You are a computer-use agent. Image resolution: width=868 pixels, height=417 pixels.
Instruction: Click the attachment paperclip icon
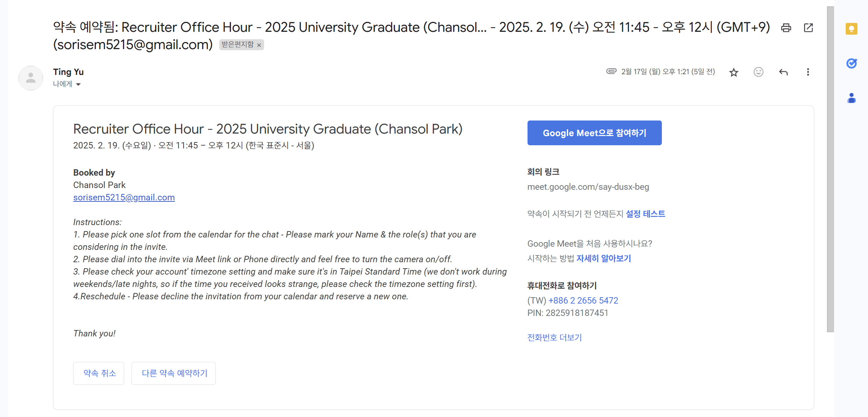point(611,71)
